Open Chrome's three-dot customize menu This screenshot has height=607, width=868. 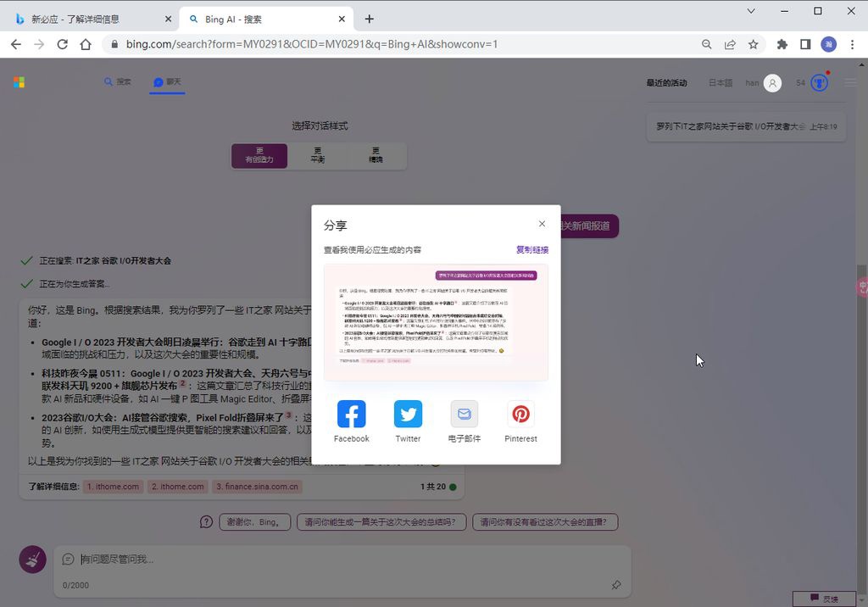[852, 43]
